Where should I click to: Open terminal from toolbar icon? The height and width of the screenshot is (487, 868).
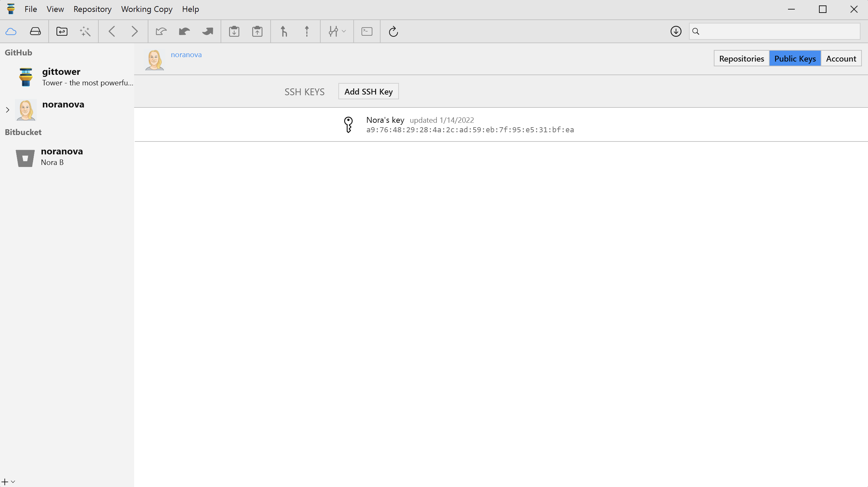point(367,32)
